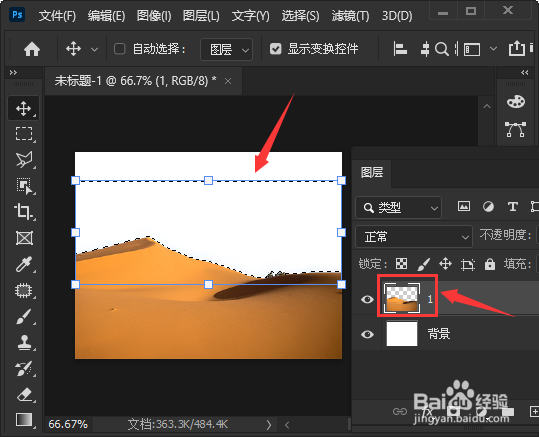539x437 pixels.
Task: Select the Clone Stamp tool
Action: point(24,342)
